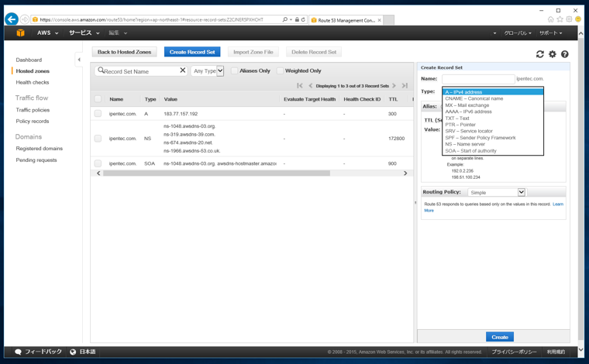This screenshot has height=364, width=589.
Task: Select SOA – Start of authority option
Action: (493, 151)
